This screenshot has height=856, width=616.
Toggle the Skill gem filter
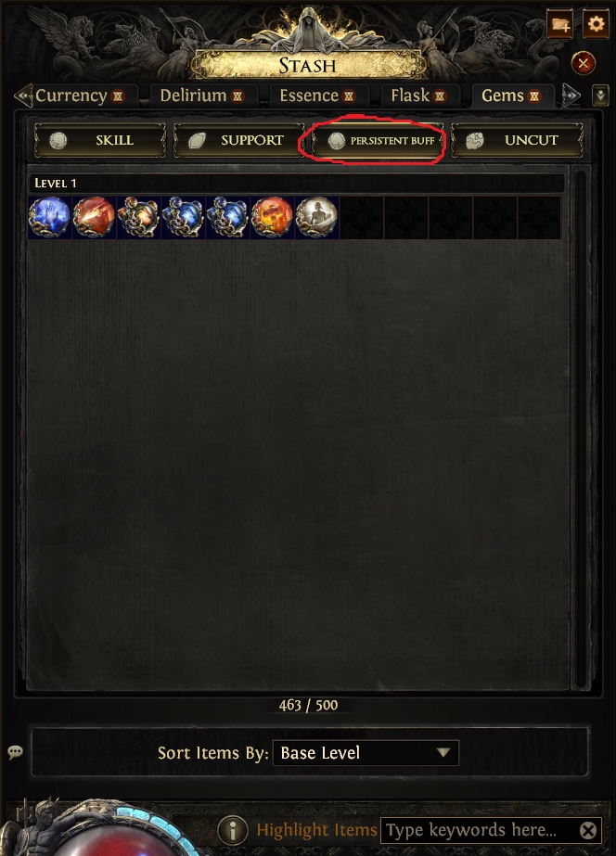pyautogui.click(x=100, y=140)
